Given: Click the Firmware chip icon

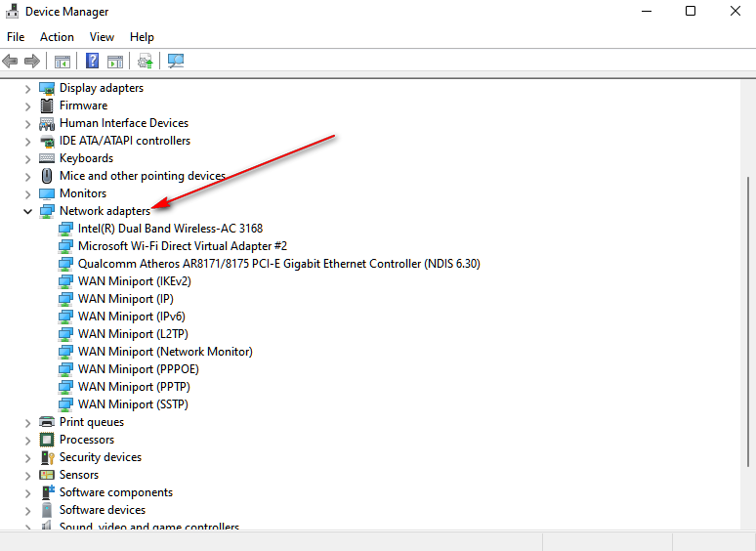Looking at the screenshot, I should coord(47,106).
